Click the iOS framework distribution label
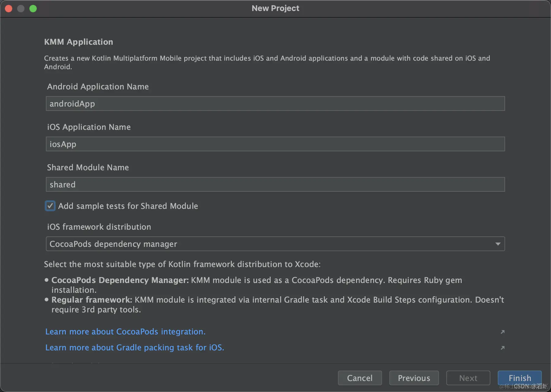Screen dimensions: 551x392 pos(99,227)
